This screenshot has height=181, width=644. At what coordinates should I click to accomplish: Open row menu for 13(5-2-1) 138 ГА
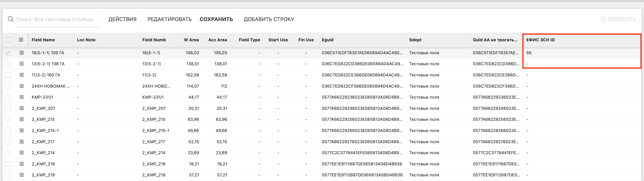pyautogui.click(x=22, y=64)
